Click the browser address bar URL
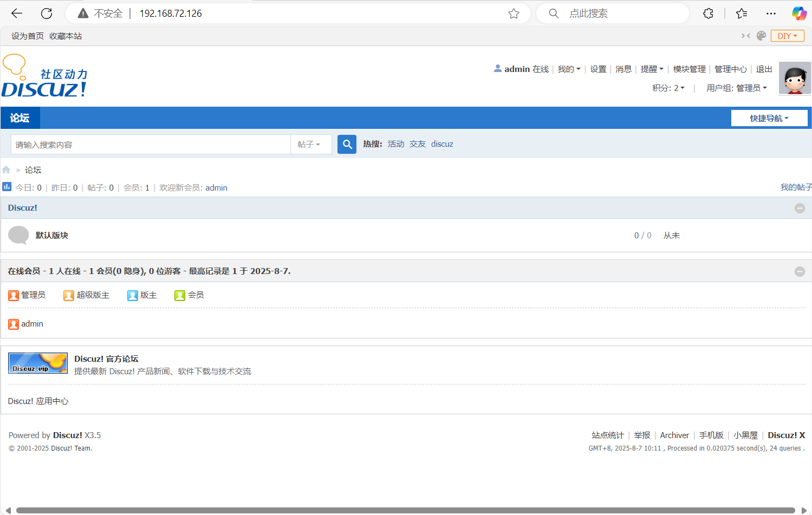 pyautogui.click(x=171, y=14)
